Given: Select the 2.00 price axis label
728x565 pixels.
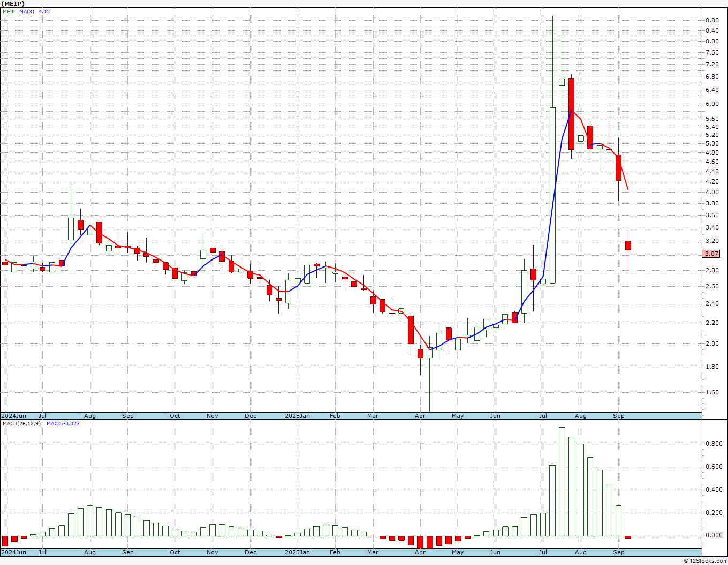Looking at the screenshot, I should tap(712, 343).
